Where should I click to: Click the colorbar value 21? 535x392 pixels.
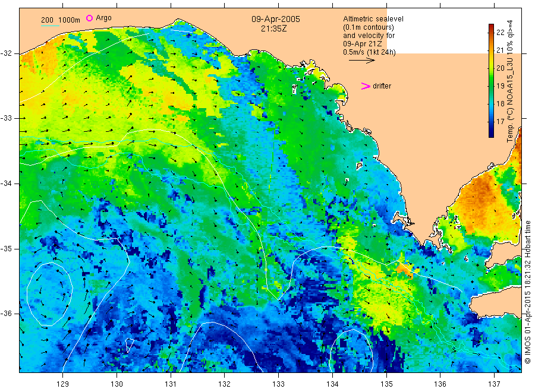[x=500, y=50]
